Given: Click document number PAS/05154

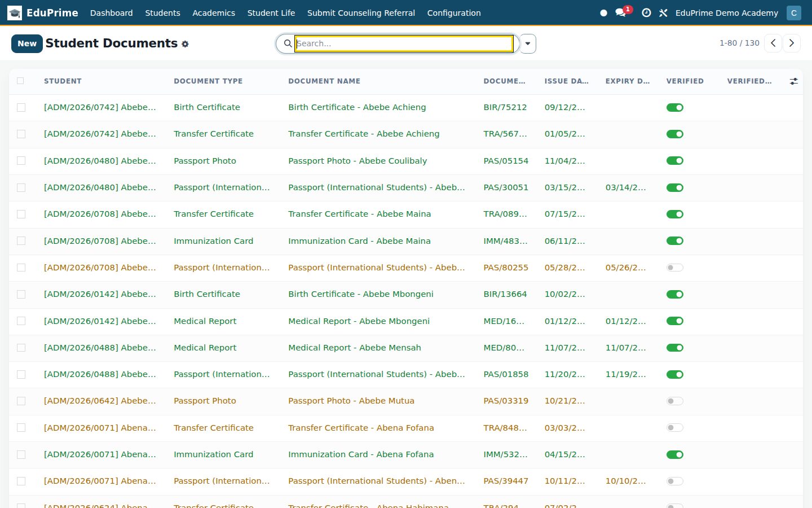Looking at the screenshot, I should [506, 161].
